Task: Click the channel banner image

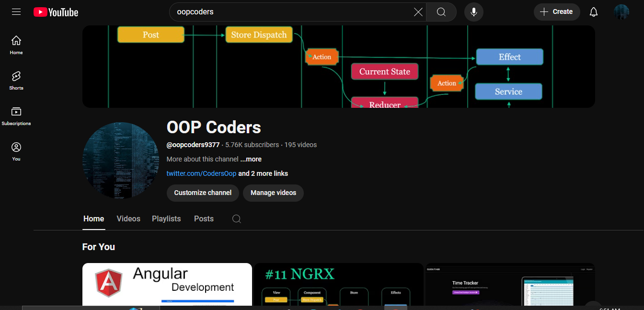Action: tap(339, 67)
